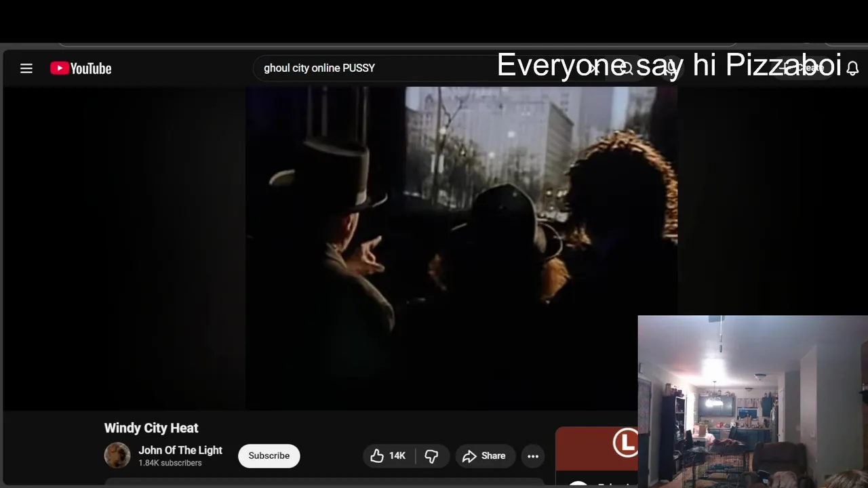Open the red sidebar card with L logo
Image resolution: width=868 pixels, height=488 pixels.
pyautogui.click(x=597, y=449)
